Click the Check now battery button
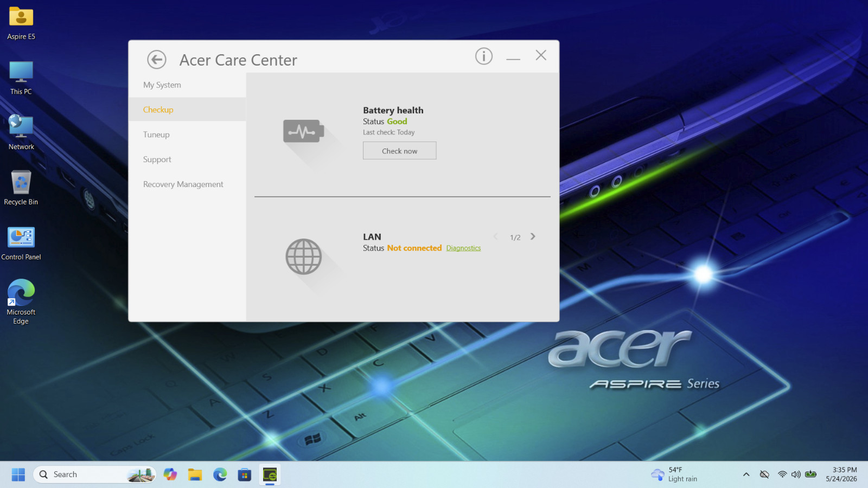Screen dimensions: 868x488 [x=399, y=151]
